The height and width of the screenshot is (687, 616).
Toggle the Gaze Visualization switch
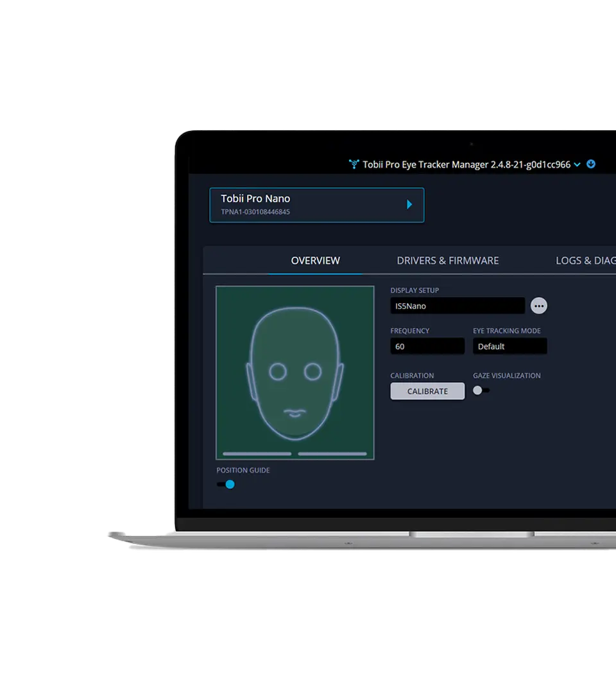coord(481,390)
